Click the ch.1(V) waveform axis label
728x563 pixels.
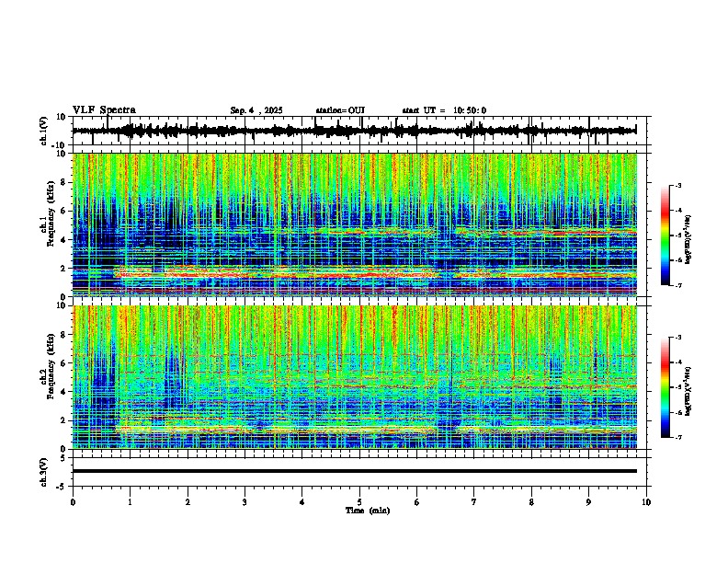pos(44,131)
